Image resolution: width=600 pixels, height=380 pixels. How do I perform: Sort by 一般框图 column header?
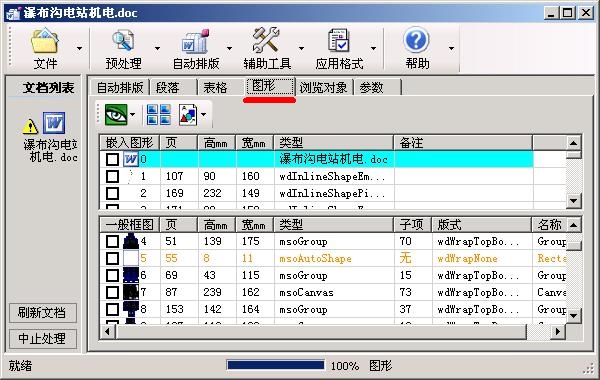click(129, 224)
